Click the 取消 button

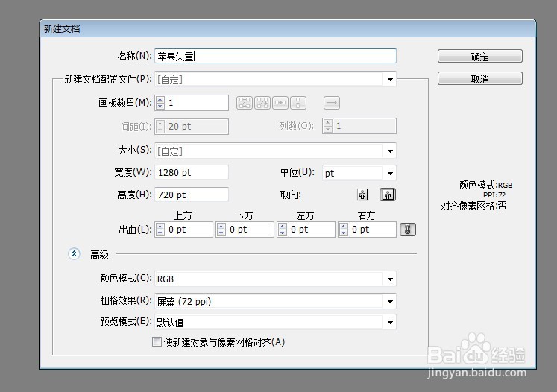point(480,78)
